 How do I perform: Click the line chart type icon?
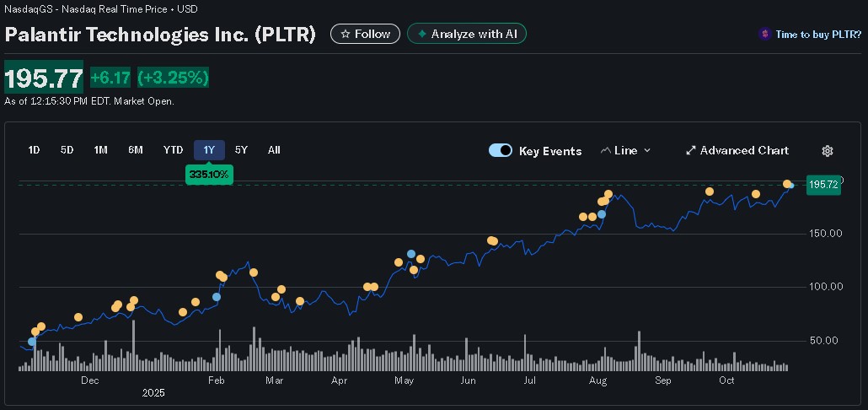[x=605, y=151]
